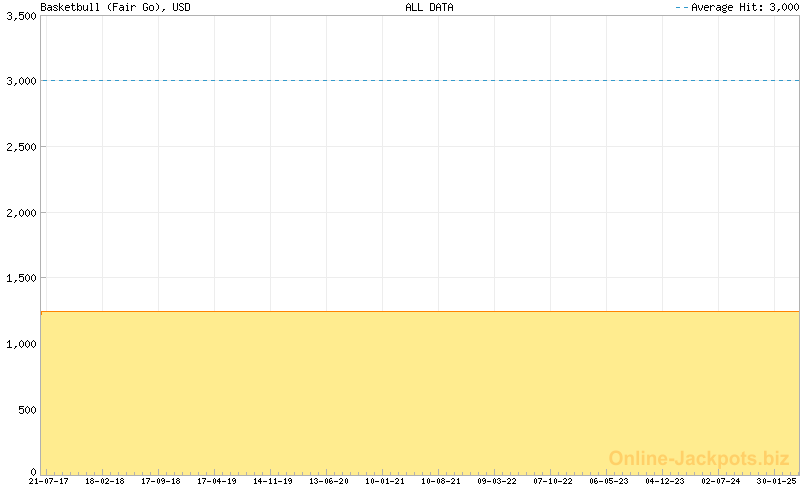Screen dimensions: 800x490
Task: Click the 30-01-25 final date label
Action: (x=776, y=481)
